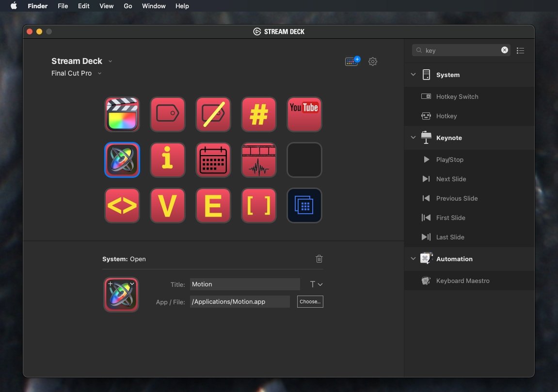Image resolution: width=558 pixels, height=392 pixels.
Task: Select the empty key slot
Action: [304, 160]
